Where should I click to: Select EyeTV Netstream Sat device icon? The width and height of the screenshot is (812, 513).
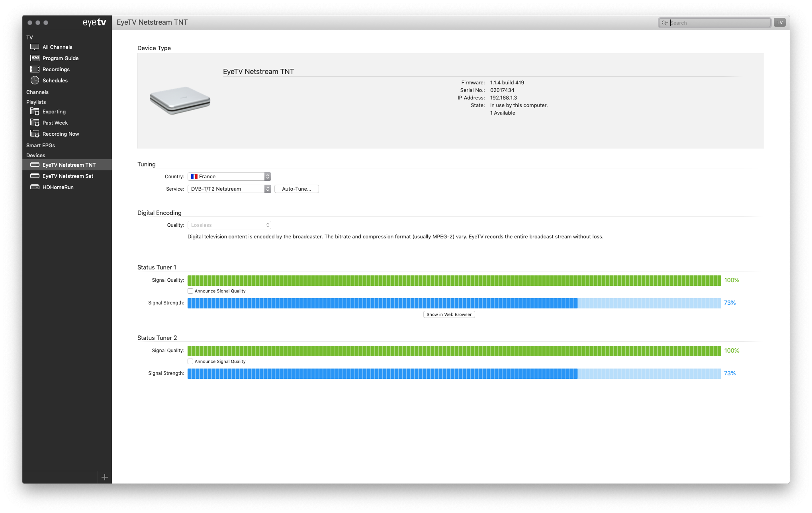coord(35,176)
